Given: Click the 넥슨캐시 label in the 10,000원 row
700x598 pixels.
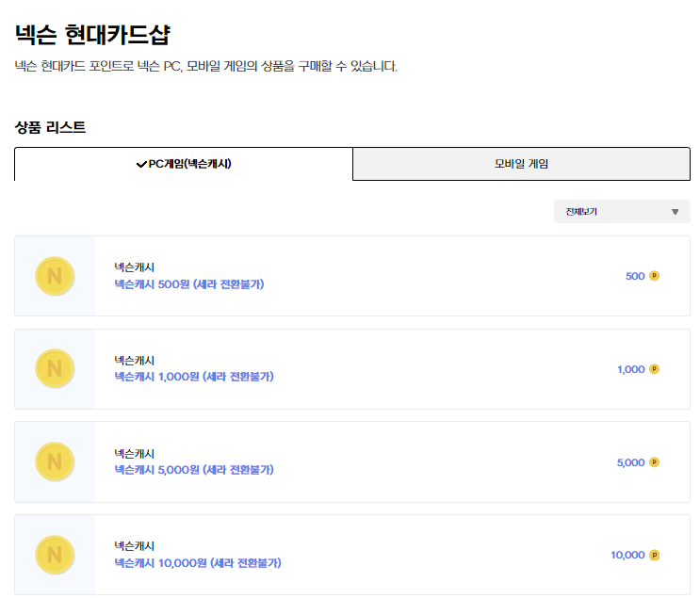Looking at the screenshot, I should click(x=135, y=546).
